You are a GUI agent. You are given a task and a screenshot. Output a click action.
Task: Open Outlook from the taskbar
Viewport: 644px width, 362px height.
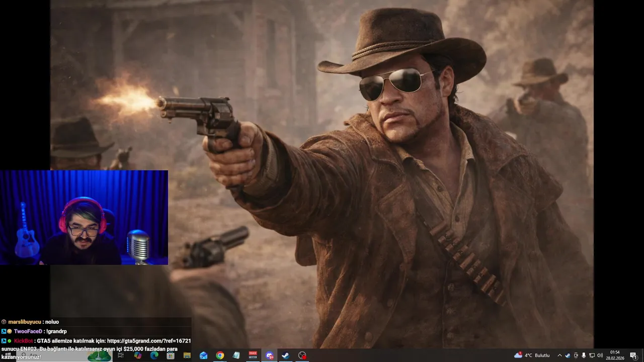[x=203, y=355]
